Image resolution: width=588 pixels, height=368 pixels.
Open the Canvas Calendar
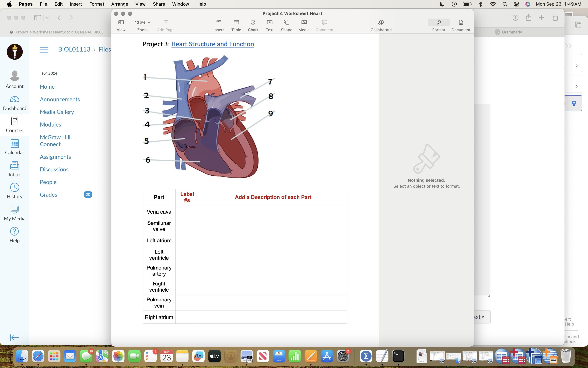click(15, 147)
